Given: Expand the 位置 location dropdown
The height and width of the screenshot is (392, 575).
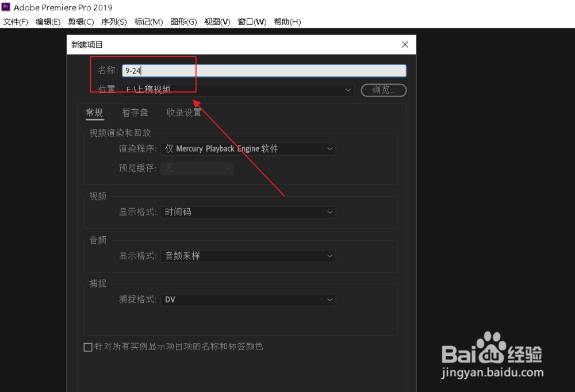Looking at the screenshot, I should pyautogui.click(x=238, y=90).
